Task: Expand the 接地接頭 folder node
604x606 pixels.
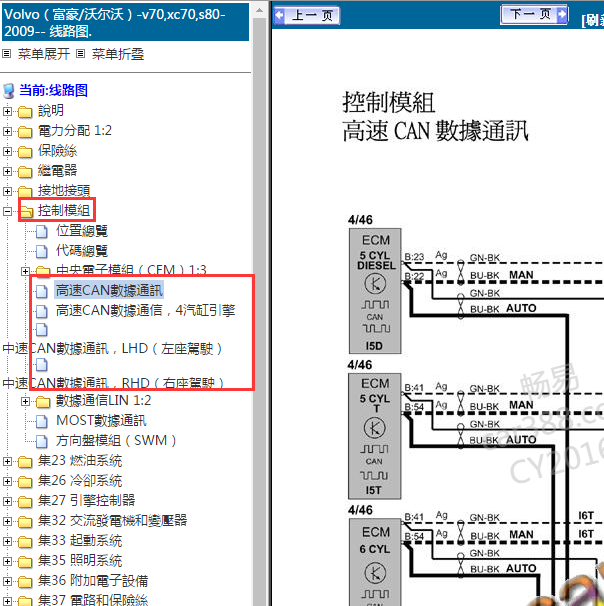Action: [7, 191]
